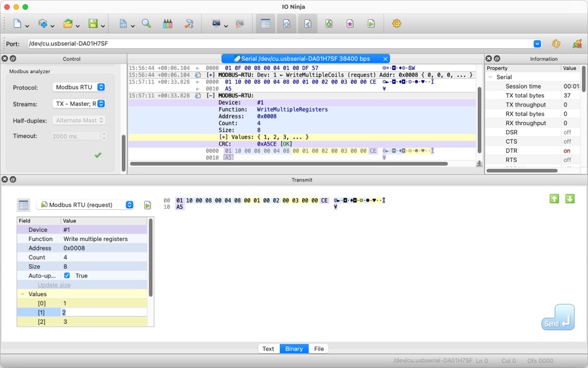Expand the [+] Values list in log

[223, 137]
